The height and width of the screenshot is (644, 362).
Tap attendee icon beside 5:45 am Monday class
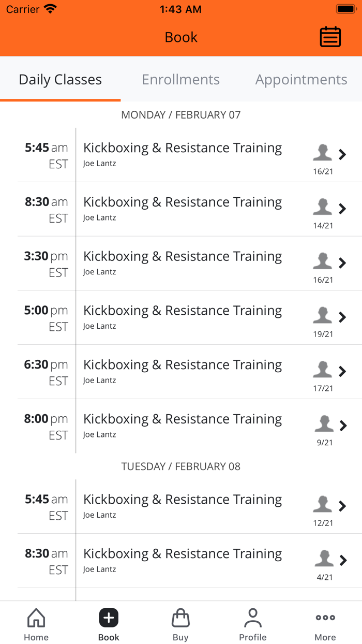tap(322, 153)
